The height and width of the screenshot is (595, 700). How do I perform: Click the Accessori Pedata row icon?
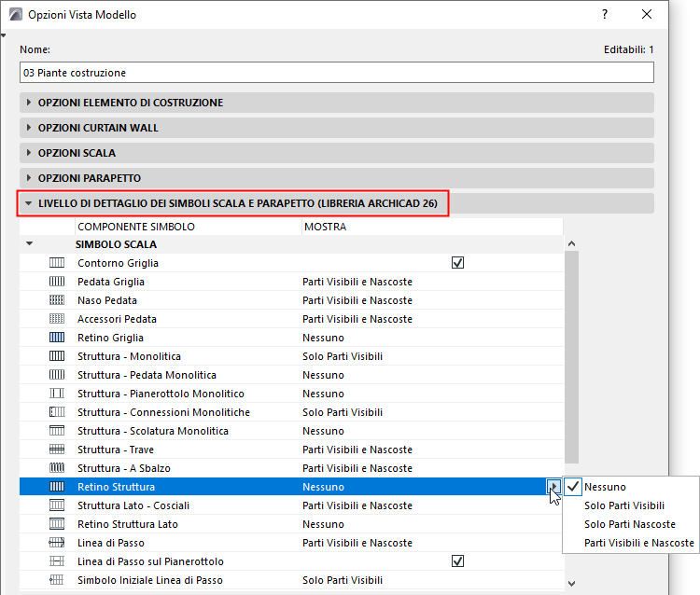tap(57, 319)
